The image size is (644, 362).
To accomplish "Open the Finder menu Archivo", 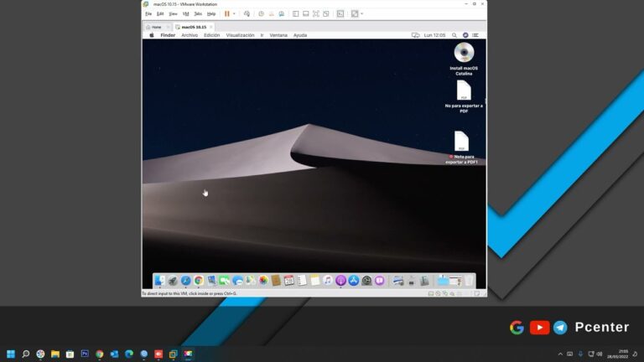I will click(x=190, y=35).
